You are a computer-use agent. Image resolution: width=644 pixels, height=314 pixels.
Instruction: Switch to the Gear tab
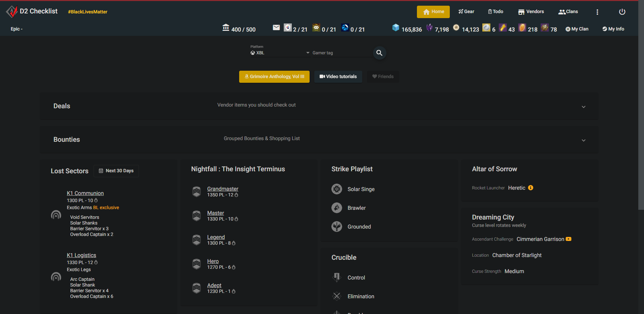pos(466,11)
